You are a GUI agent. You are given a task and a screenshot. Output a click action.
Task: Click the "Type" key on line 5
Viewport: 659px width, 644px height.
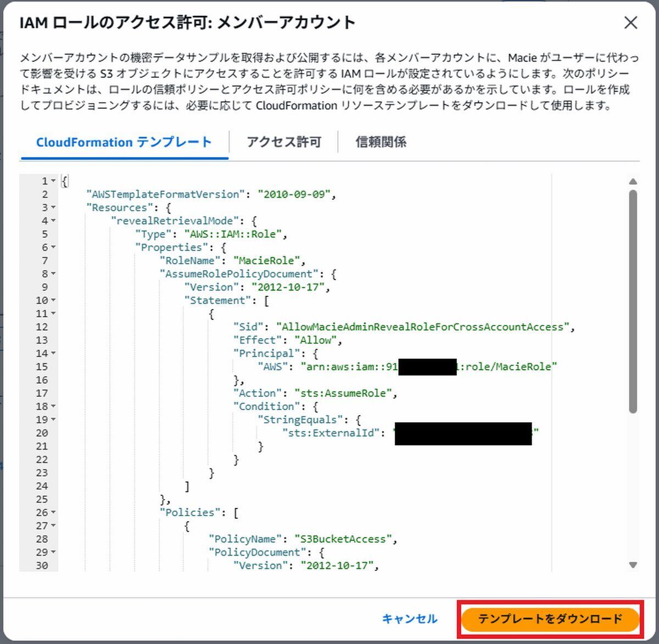coord(153,234)
